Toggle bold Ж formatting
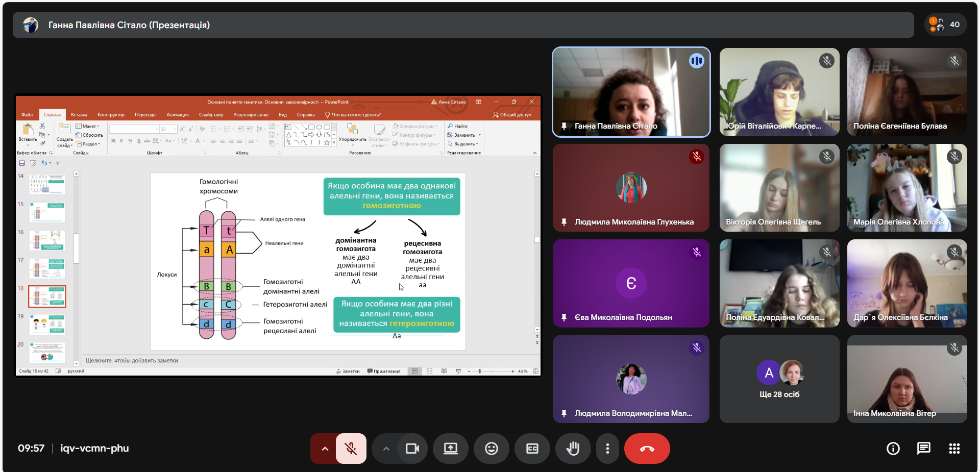The image size is (980, 472). pyautogui.click(x=113, y=141)
